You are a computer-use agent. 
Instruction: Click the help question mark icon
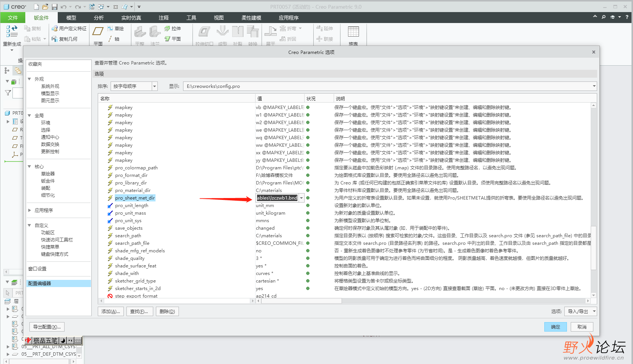click(627, 17)
